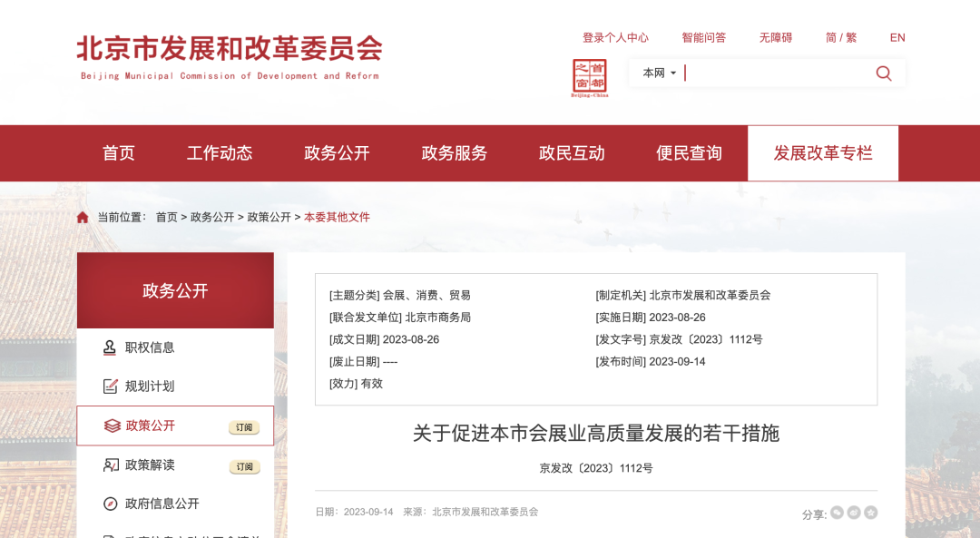Click the 政府信息公开 compass icon
This screenshot has width=980, height=538.
(x=110, y=504)
